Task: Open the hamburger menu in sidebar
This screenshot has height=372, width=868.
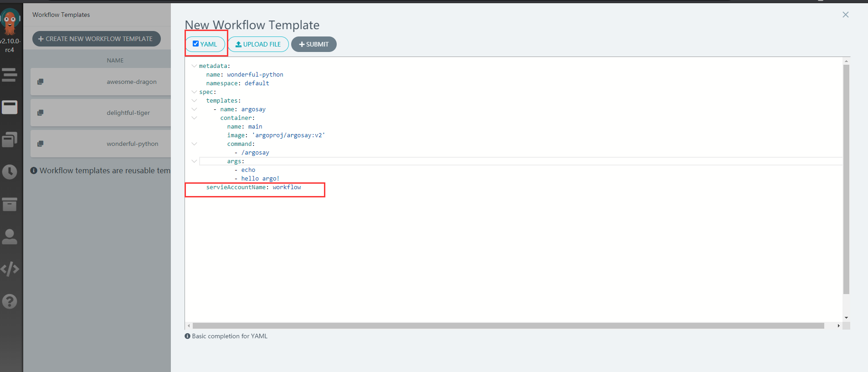Action: (9, 74)
